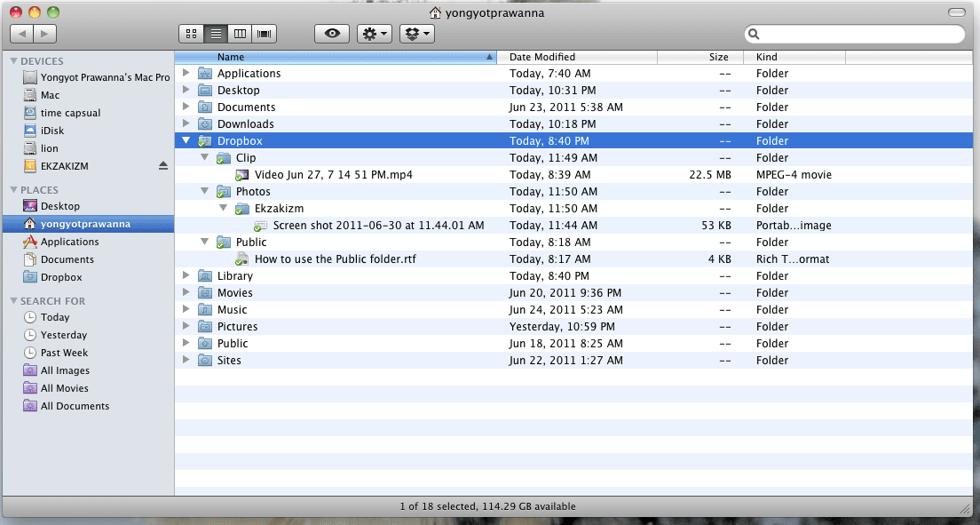Click the Quick Look eye button
The image size is (980, 525).
(x=332, y=34)
